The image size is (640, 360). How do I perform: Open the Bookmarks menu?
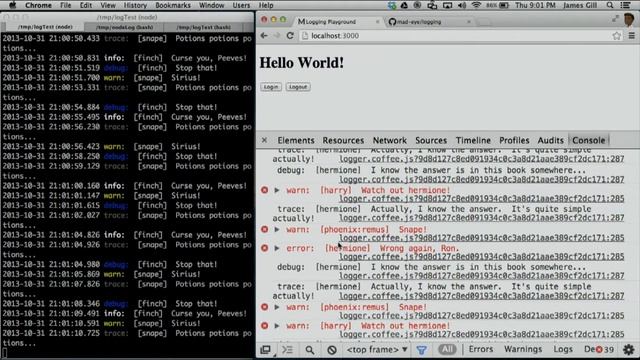pos(173,5)
